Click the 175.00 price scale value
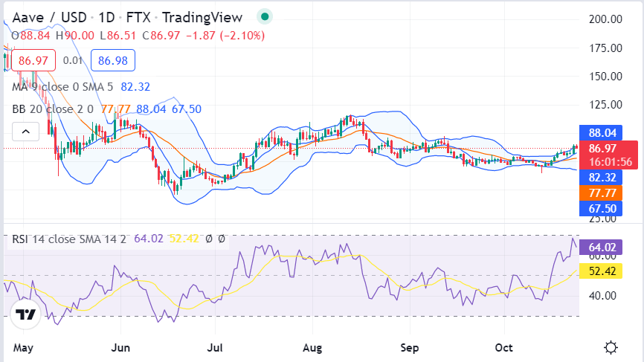The height and width of the screenshot is (362, 644). pyautogui.click(x=605, y=48)
